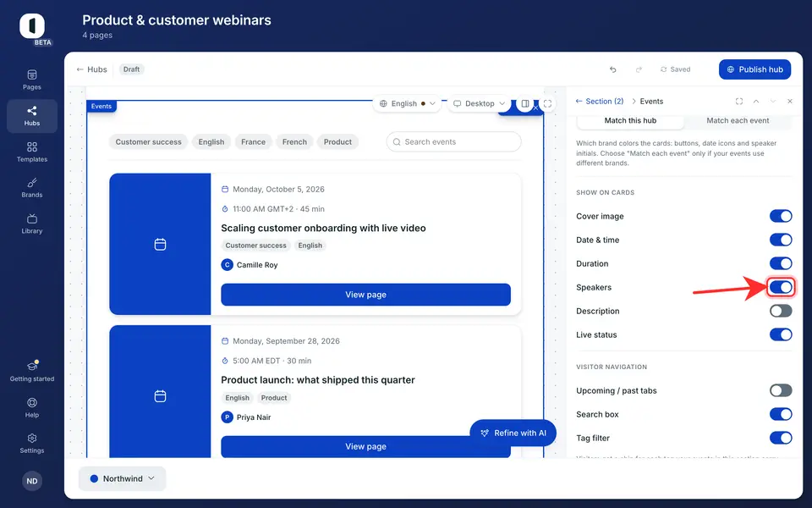Open the Brands section

click(x=31, y=188)
